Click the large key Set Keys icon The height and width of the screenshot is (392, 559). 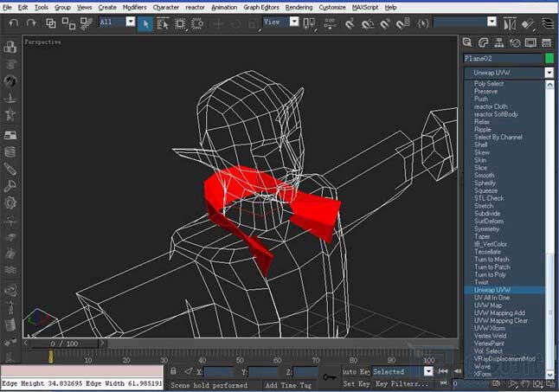pos(330,376)
